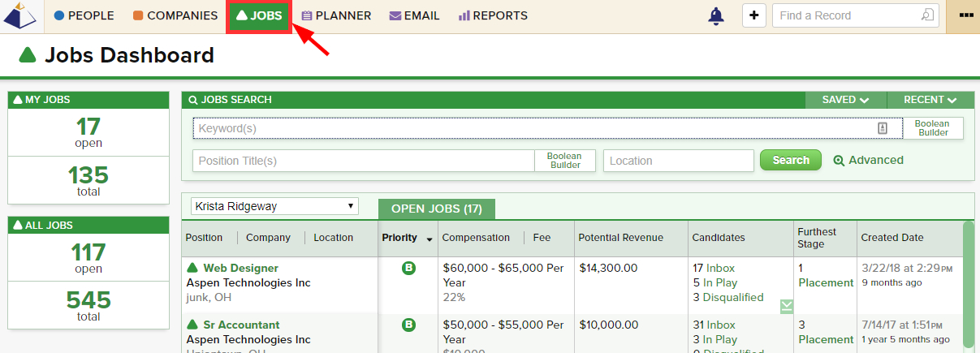Viewport: 980px width, 353px height.
Task: Click into the Position Title(s) field
Action: point(363,161)
